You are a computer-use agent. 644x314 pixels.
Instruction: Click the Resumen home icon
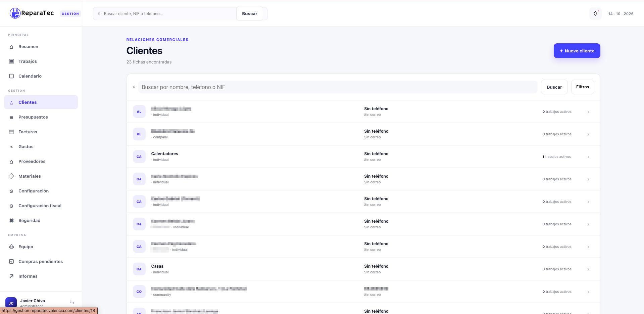11,47
